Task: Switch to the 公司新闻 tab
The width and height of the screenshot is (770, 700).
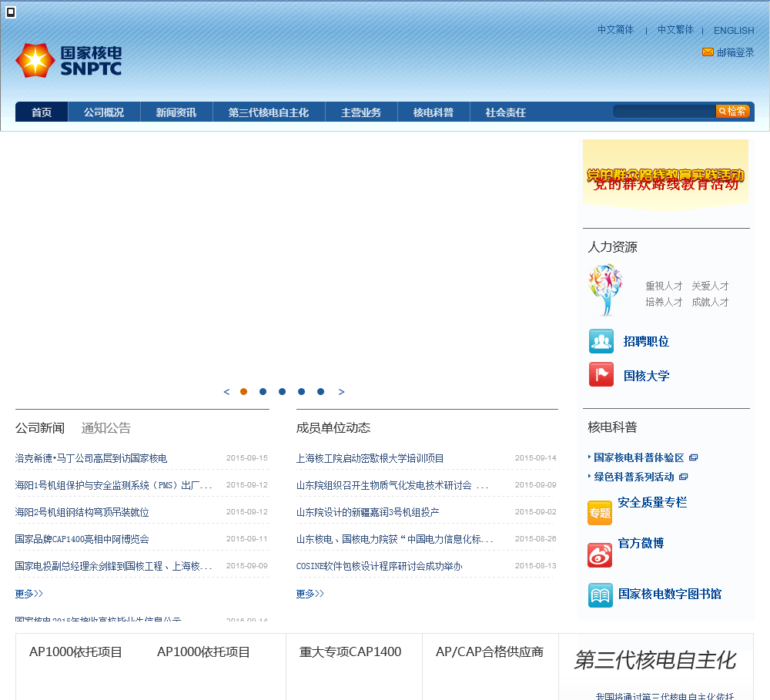Action: click(x=40, y=428)
